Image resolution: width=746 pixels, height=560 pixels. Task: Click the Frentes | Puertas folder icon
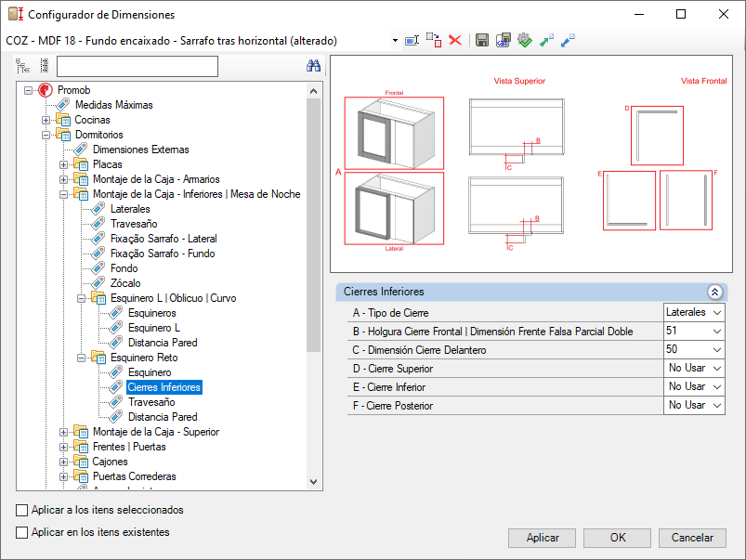[81, 448]
